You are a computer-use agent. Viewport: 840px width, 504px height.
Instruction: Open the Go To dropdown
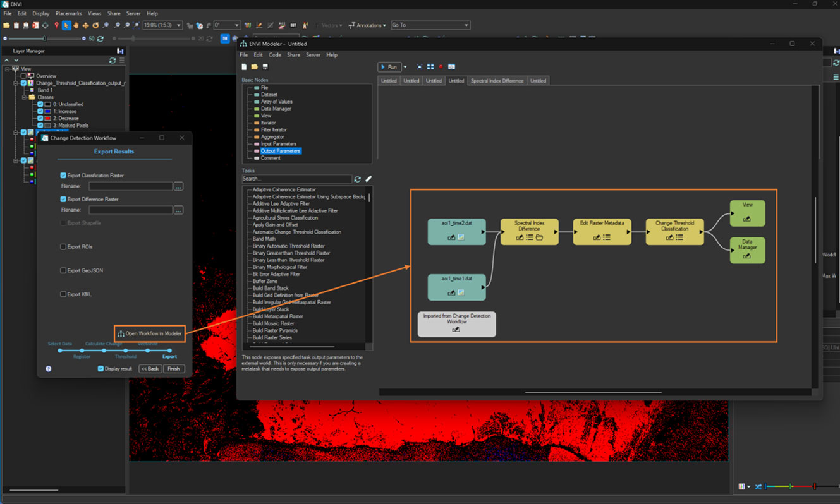466,25
